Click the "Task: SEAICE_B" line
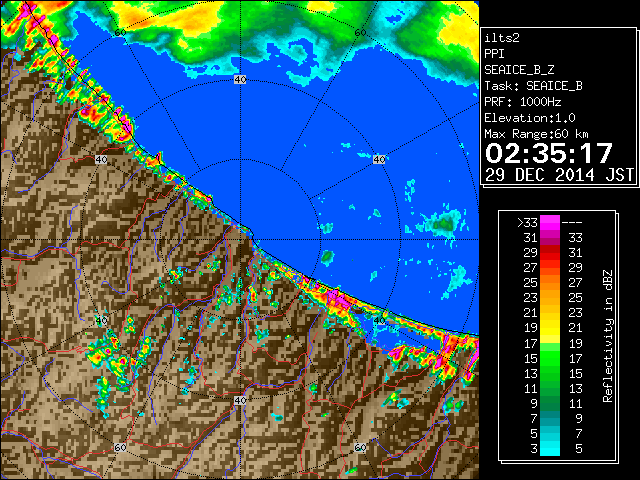The image size is (640, 480). (x=533, y=86)
